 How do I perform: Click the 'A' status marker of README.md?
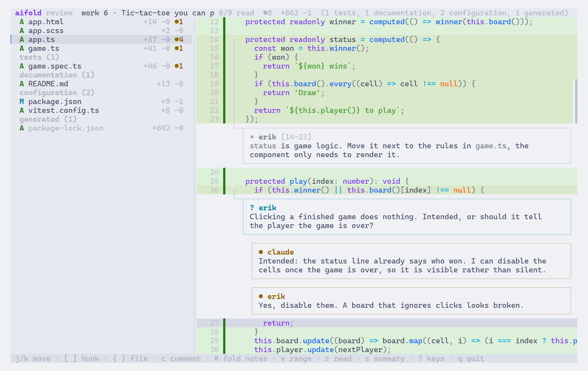tap(22, 84)
